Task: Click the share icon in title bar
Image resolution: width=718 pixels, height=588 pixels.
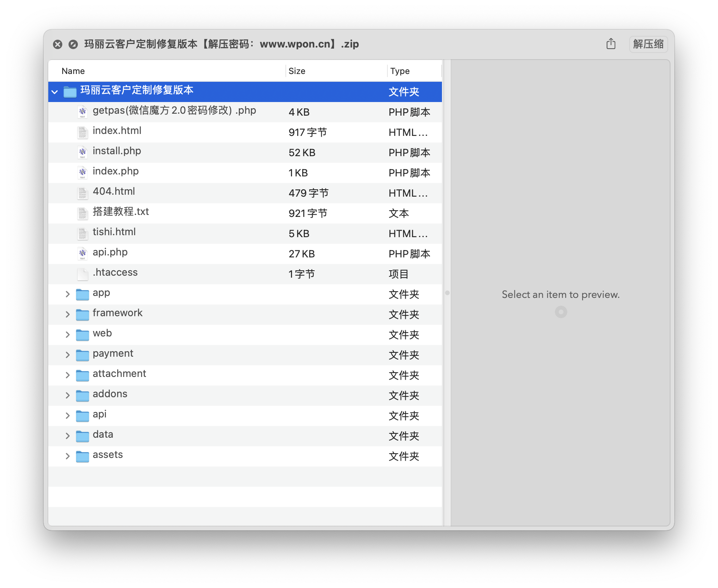Action: (x=611, y=44)
